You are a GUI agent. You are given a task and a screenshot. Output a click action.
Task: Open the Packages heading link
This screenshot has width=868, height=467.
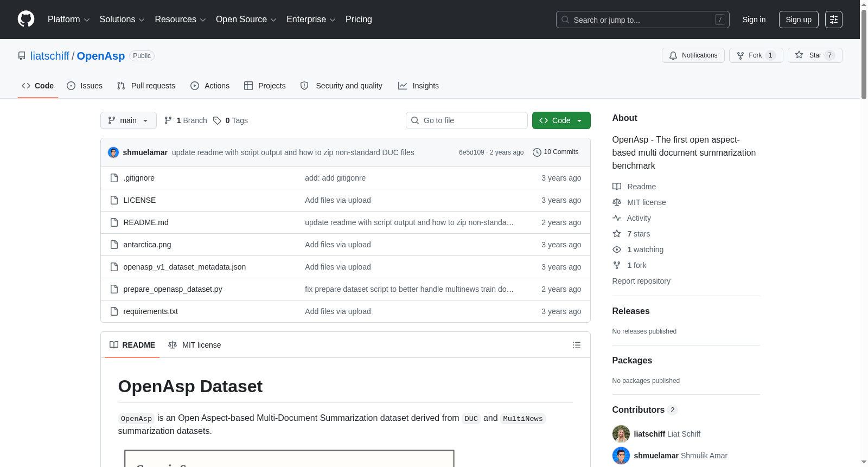(x=632, y=360)
